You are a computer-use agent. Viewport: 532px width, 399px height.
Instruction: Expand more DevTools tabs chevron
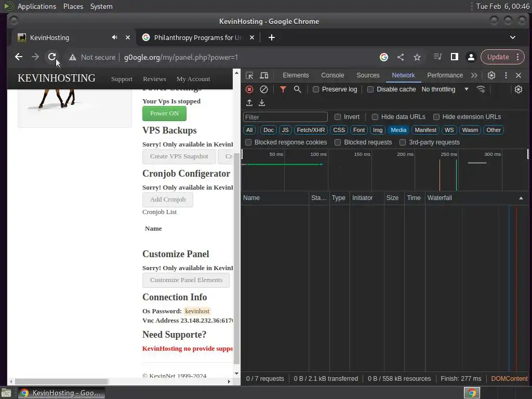(x=474, y=75)
